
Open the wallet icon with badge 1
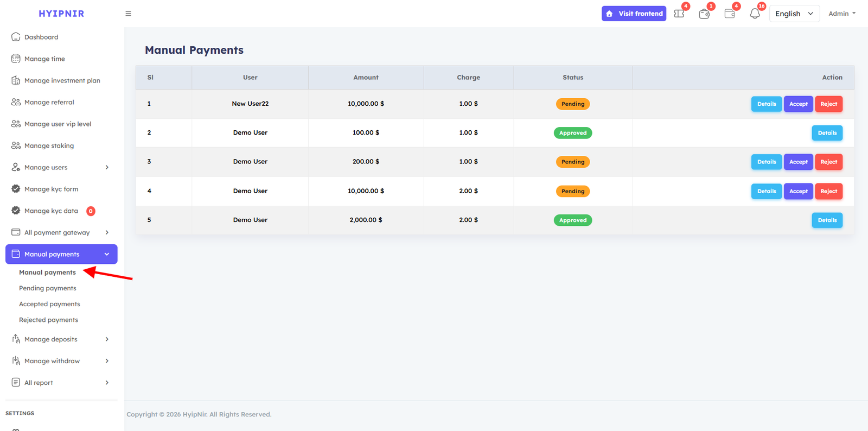coord(704,14)
